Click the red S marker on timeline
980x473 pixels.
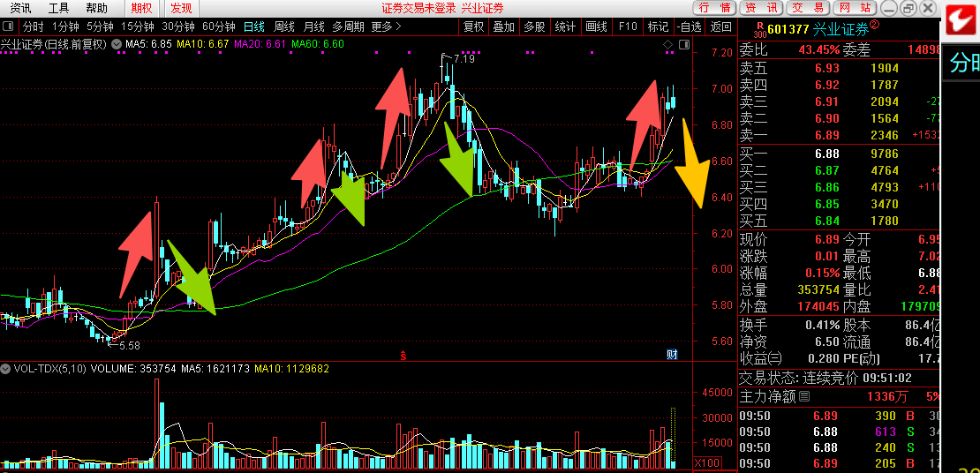click(403, 357)
